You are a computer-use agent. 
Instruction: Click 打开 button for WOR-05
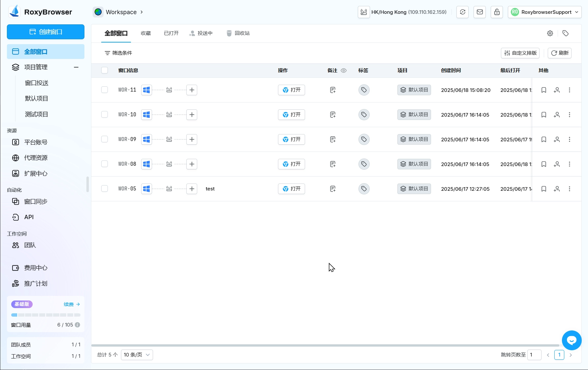click(292, 189)
